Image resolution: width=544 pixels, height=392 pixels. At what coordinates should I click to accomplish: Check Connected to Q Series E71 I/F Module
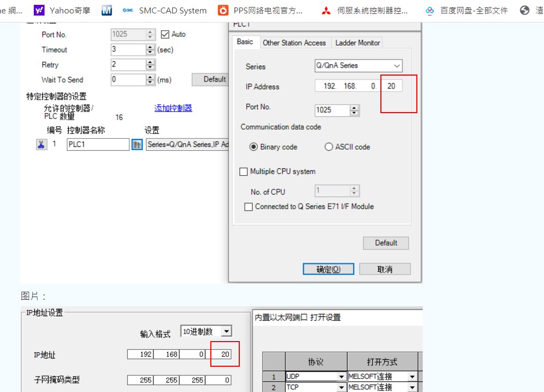pos(248,206)
